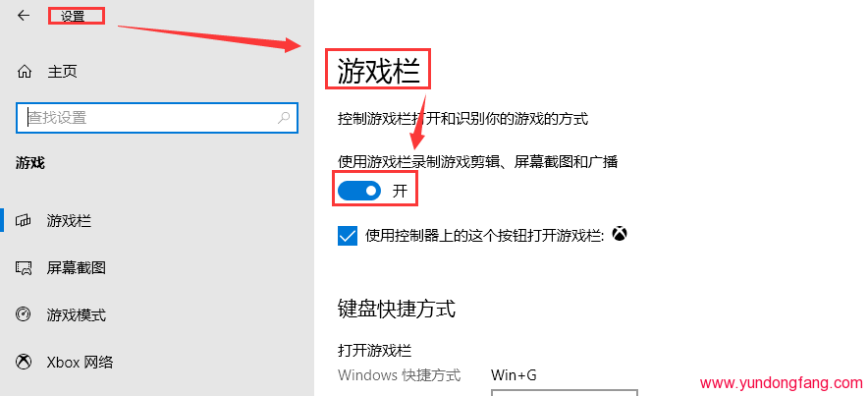Click the 开 label next to toggle

click(400, 191)
